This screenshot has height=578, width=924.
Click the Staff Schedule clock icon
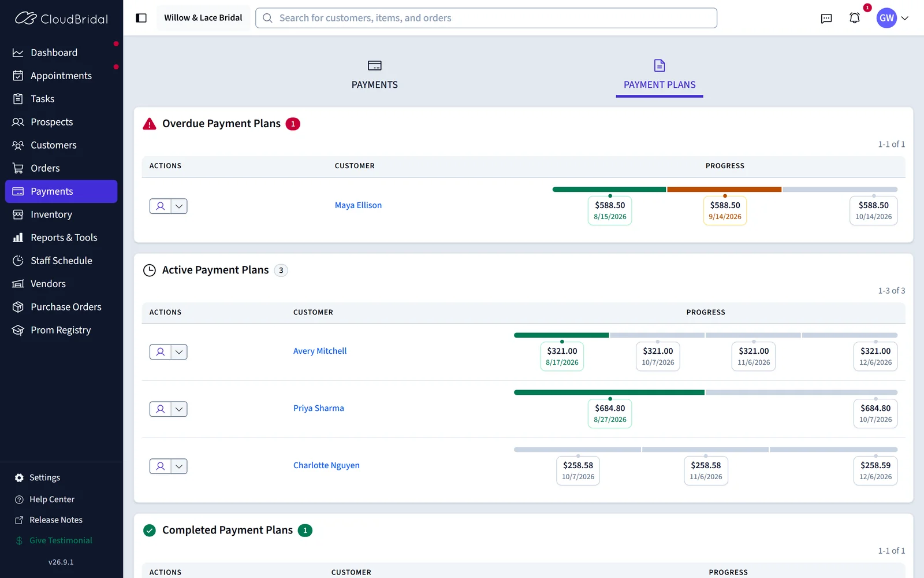click(x=18, y=261)
